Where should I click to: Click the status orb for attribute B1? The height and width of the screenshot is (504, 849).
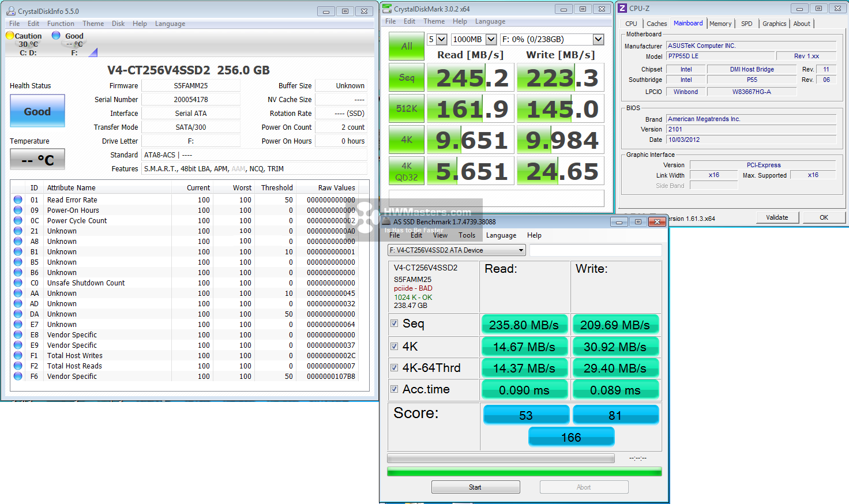(18, 251)
